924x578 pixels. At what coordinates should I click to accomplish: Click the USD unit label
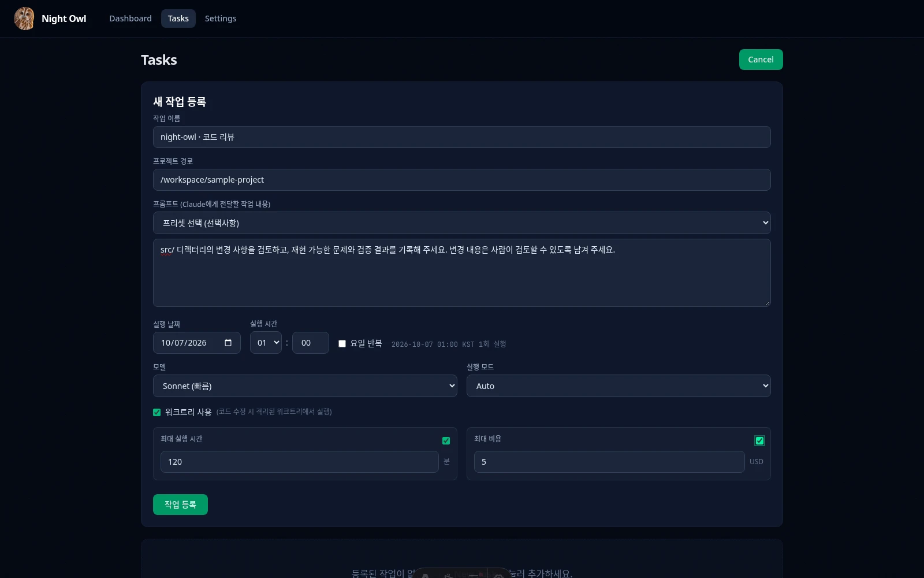coord(757,462)
